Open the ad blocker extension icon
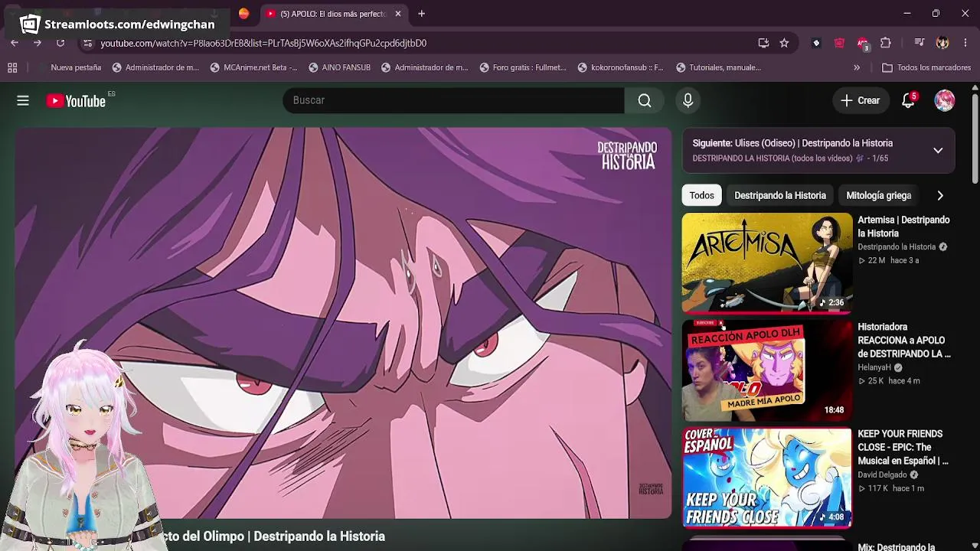The height and width of the screenshot is (551, 980). 863,43
